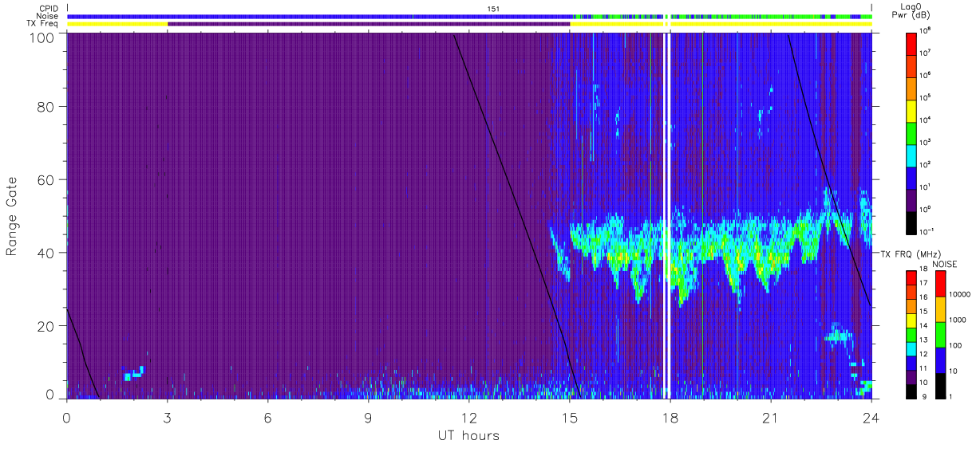The image size is (980, 452).
Task: Click y-axis tick label '80'
Action: 45,106
